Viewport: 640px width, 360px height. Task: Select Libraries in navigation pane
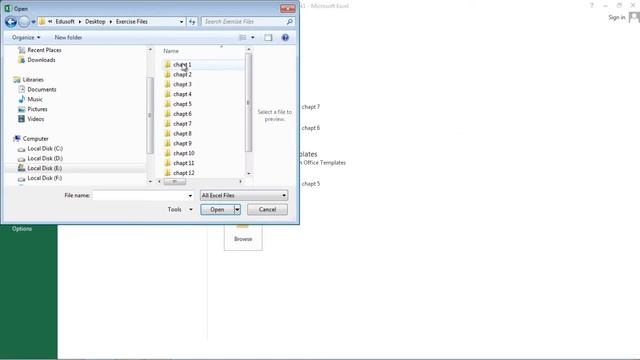click(x=28, y=80)
